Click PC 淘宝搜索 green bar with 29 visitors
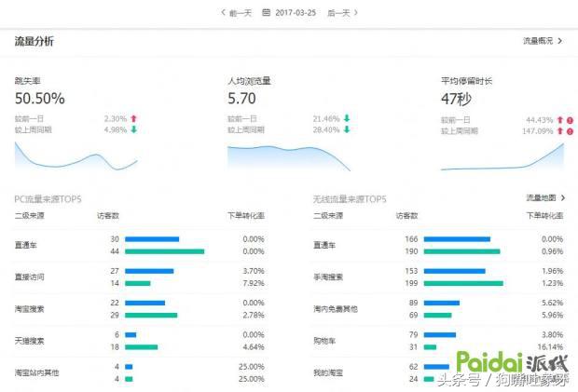 tap(151, 315)
